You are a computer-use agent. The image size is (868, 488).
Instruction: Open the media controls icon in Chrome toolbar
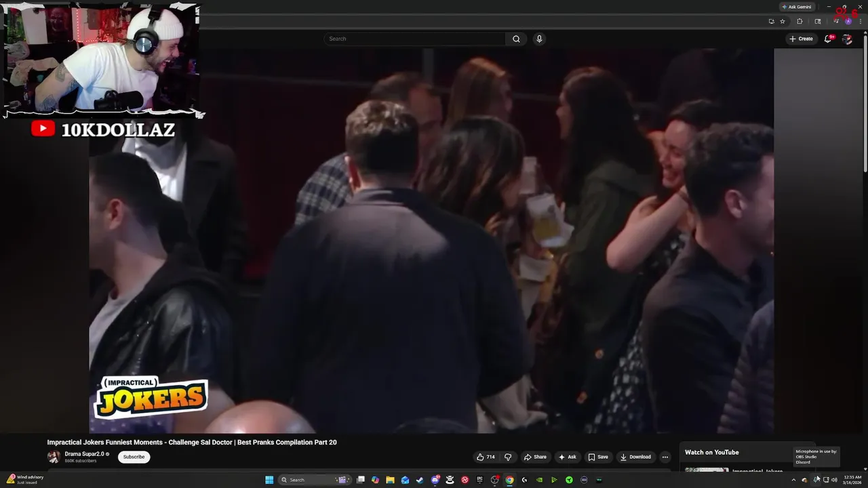click(x=836, y=21)
